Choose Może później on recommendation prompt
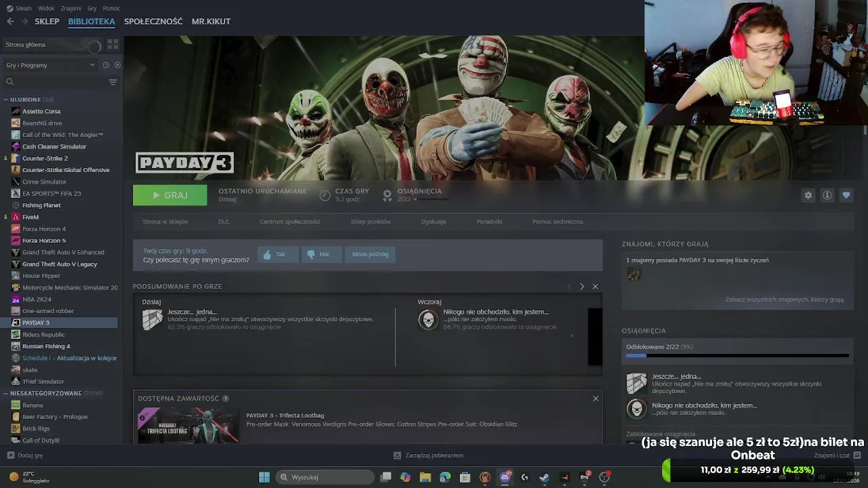 pos(370,254)
